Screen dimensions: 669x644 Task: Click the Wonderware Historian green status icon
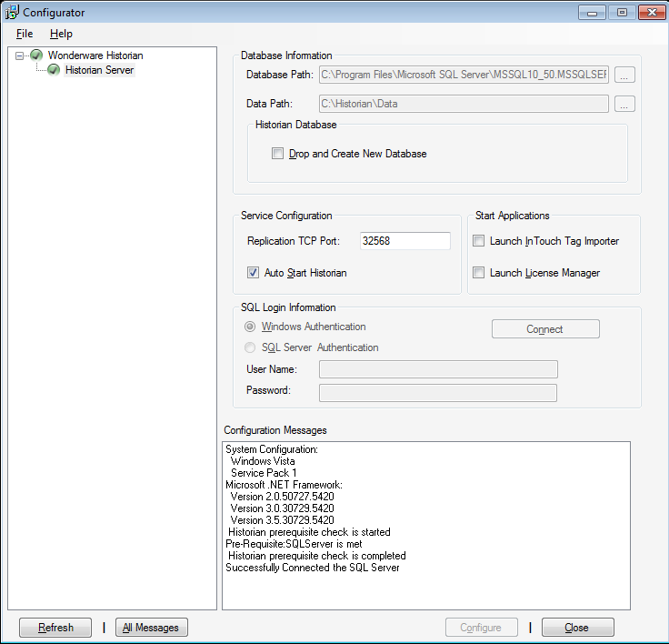(x=36, y=55)
